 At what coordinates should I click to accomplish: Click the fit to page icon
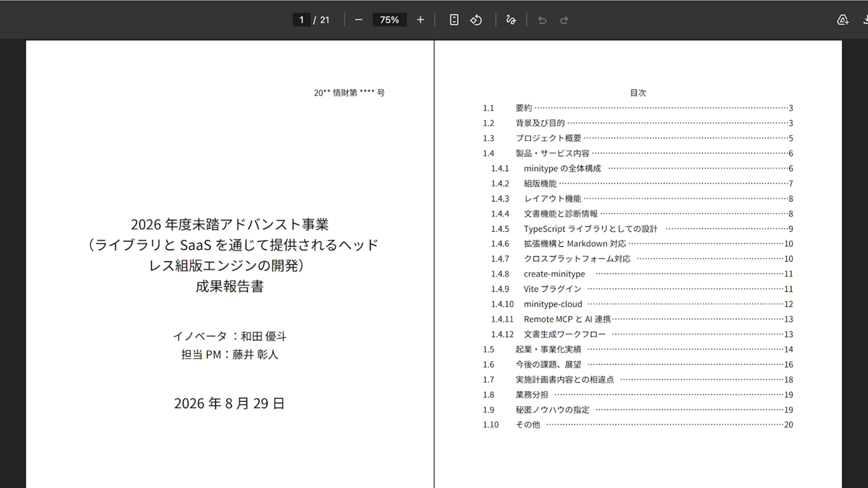(454, 20)
